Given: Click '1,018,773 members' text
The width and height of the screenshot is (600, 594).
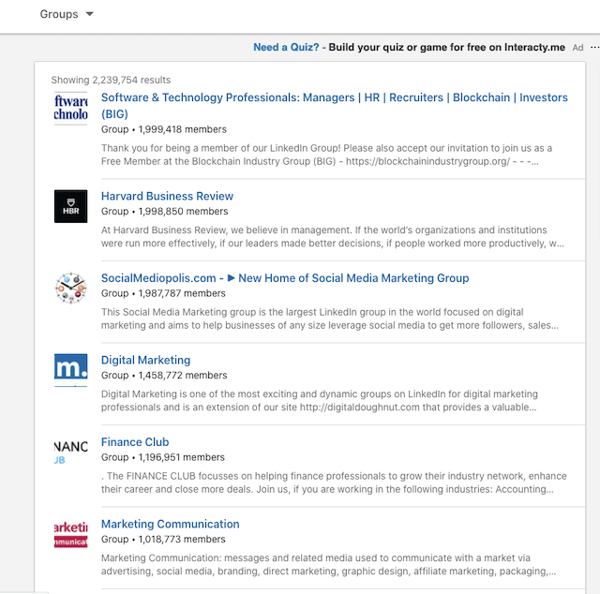Looking at the screenshot, I should 182,539.
